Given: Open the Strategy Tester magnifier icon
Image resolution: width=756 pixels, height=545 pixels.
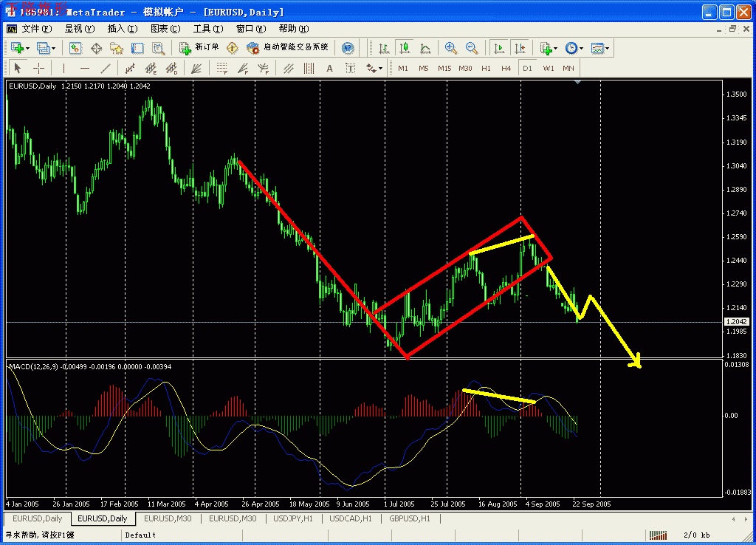Looking at the screenshot, I should pos(158,48).
